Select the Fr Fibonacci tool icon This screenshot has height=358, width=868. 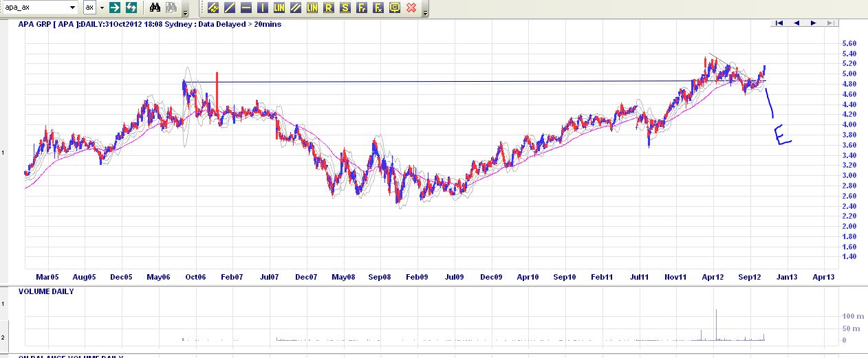point(362,8)
